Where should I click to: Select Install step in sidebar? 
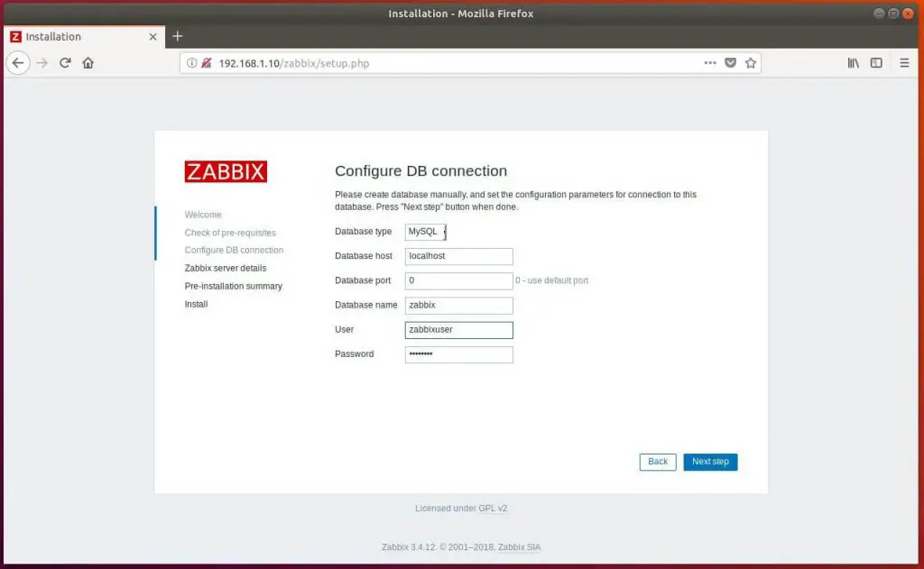coord(196,305)
